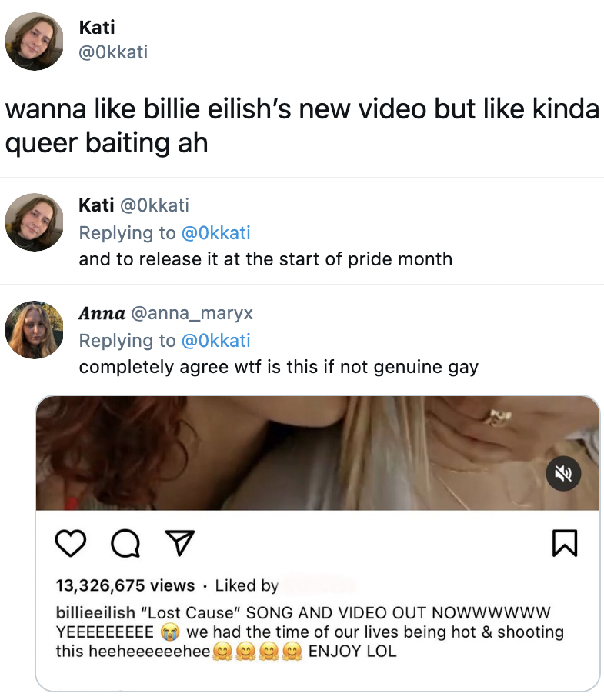The height and width of the screenshot is (700, 604).
Task: Click the Liked by text
Action: tap(246, 585)
